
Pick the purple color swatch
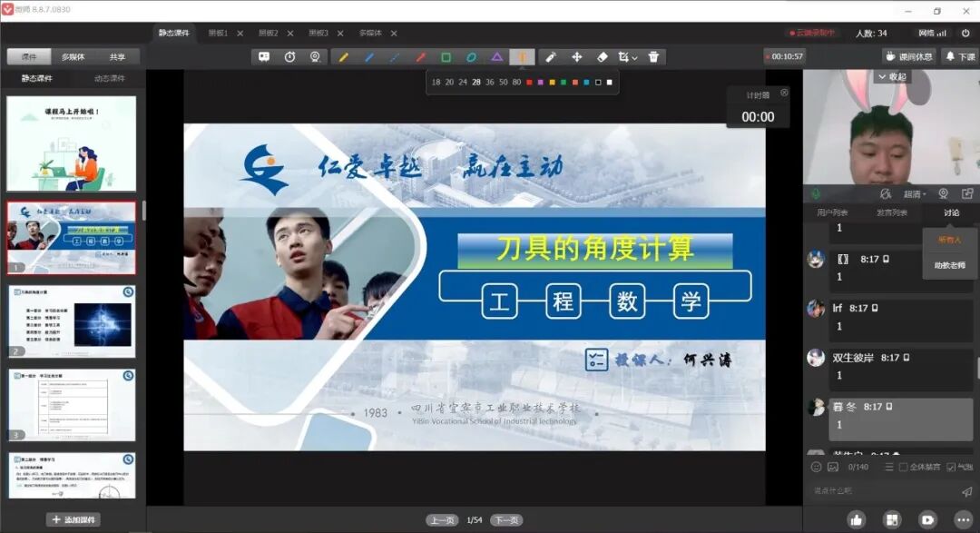pos(541,82)
